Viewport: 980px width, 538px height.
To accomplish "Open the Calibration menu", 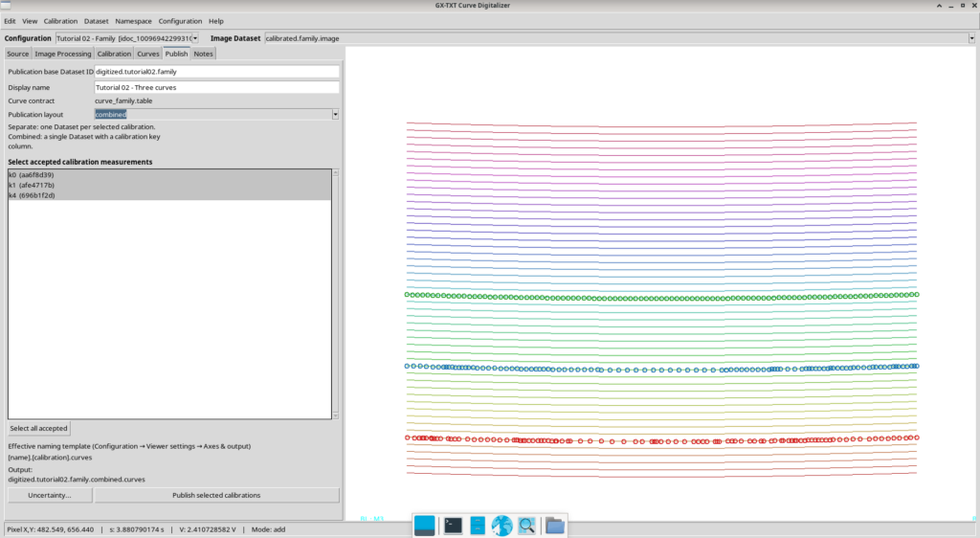I will [60, 21].
